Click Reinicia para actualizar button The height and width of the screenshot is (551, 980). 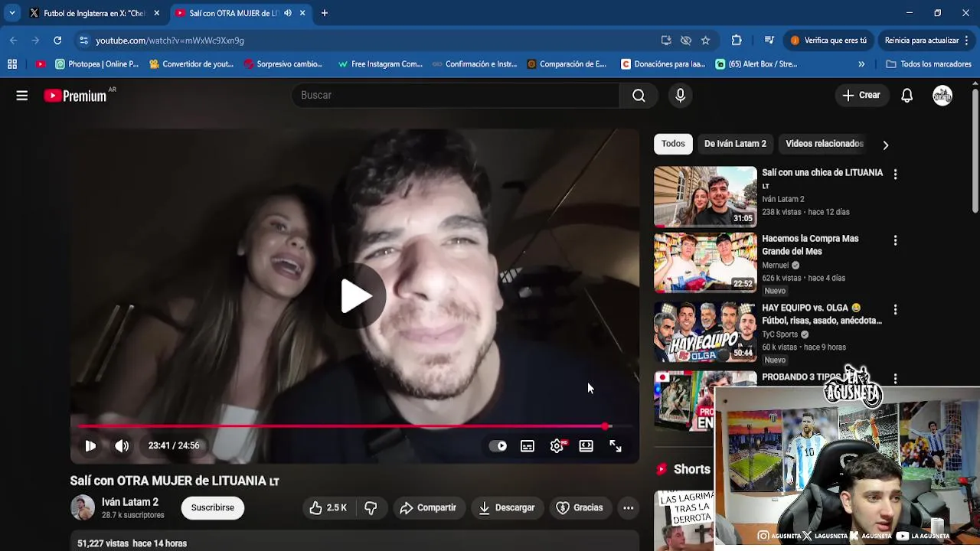[x=922, y=41]
